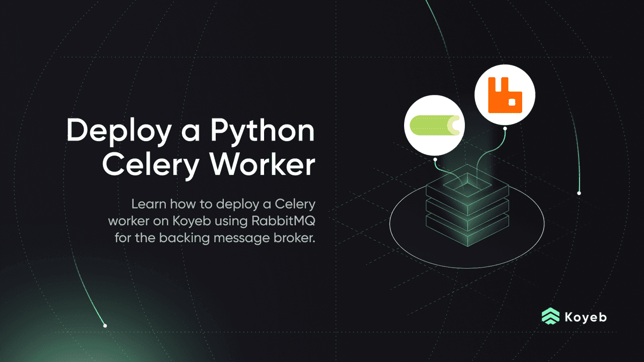Viewport: 644px width, 362px height.
Task: Click the Koyeb chevron logo mark
Action: click(551, 316)
